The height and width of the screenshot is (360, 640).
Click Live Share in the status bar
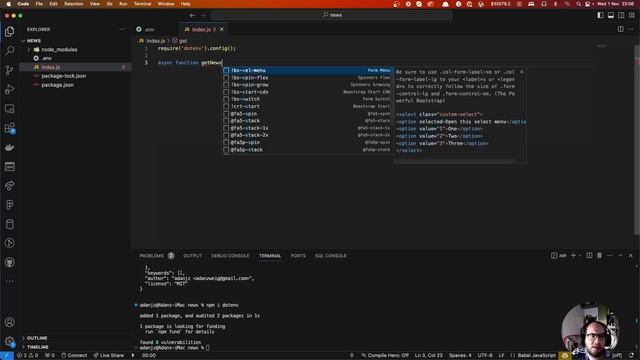click(109, 356)
